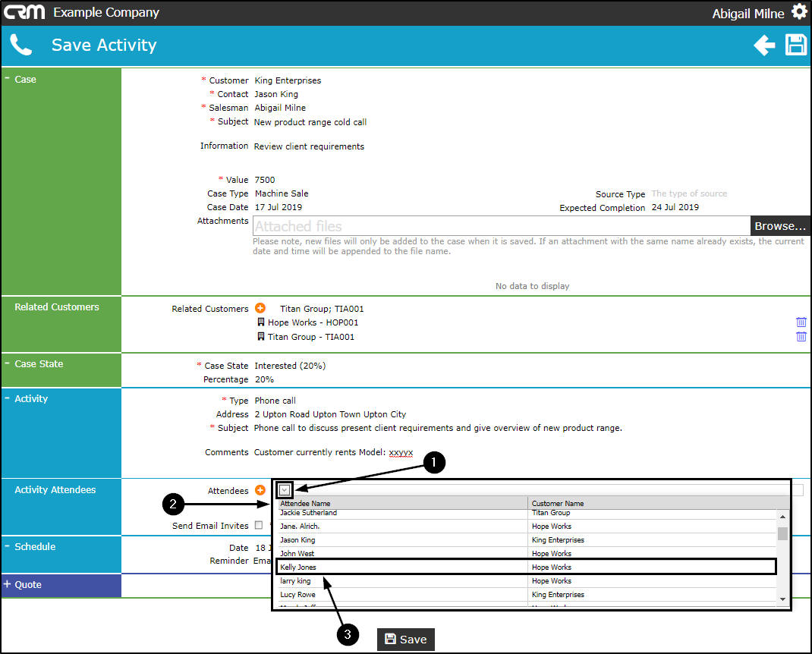This screenshot has height=654, width=812.
Task: Click activity Type field Phone call
Action: [x=275, y=401]
